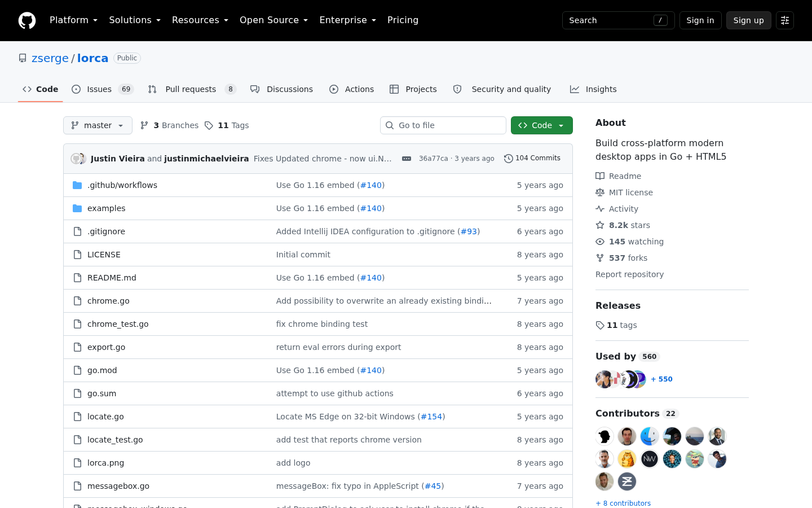Expand the Enterprise menu
The height and width of the screenshot is (508, 812).
tap(347, 20)
